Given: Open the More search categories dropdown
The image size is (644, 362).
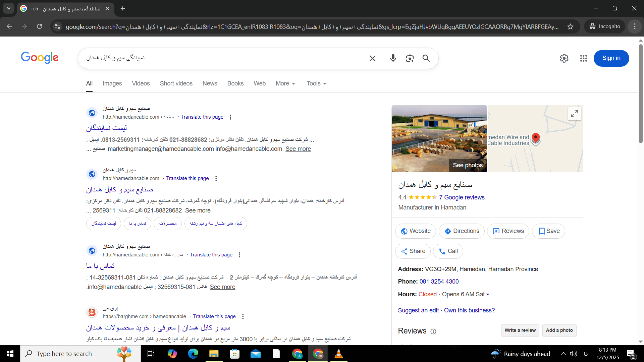Looking at the screenshot, I should point(285,83).
